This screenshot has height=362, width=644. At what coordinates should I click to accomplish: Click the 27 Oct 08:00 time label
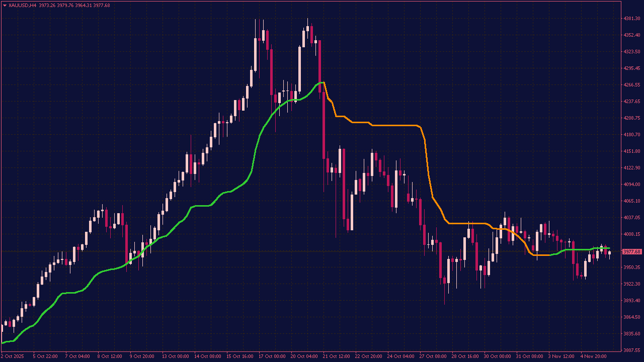coord(434,356)
